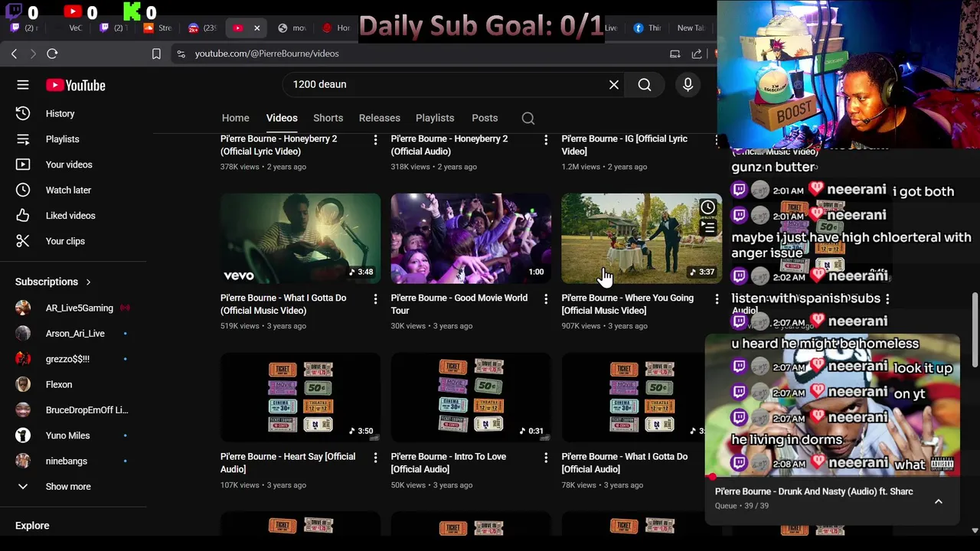Run search with magnifier button
The height and width of the screenshot is (551, 980).
[645, 85]
